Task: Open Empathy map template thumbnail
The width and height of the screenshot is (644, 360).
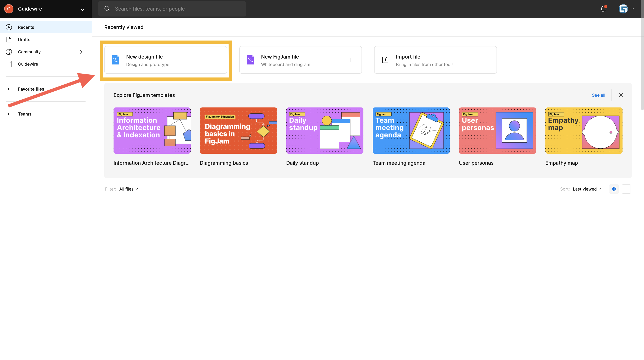Action: click(584, 131)
